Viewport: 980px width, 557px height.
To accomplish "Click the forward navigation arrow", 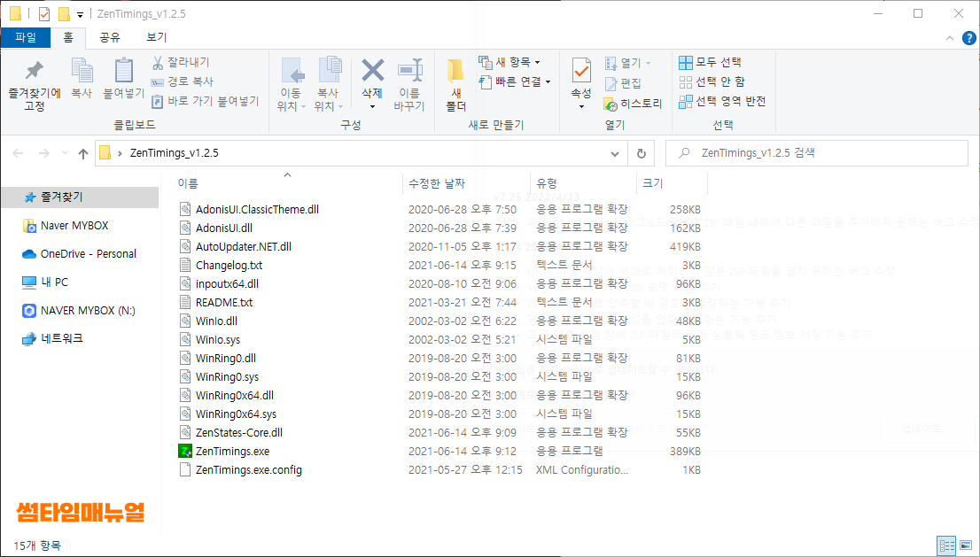I will pyautogui.click(x=43, y=153).
